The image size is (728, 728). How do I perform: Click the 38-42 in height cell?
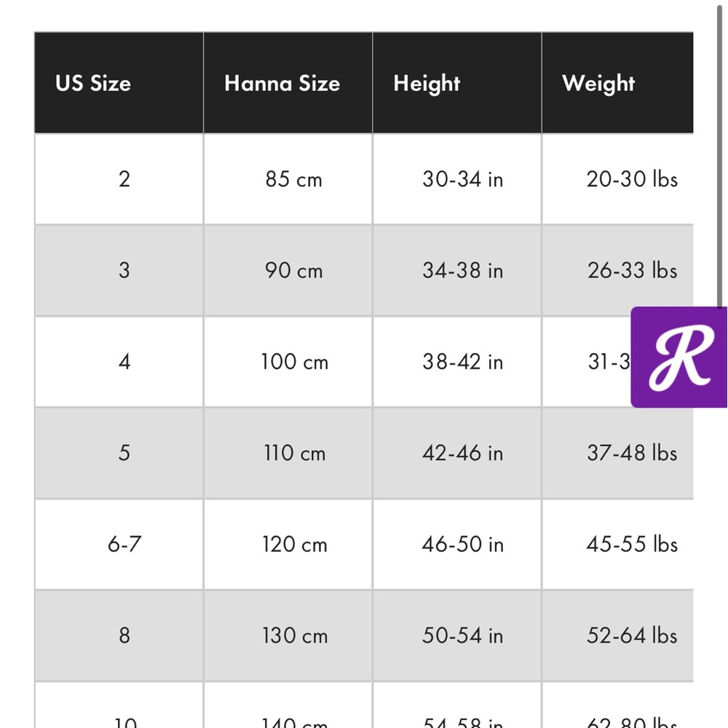(457, 362)
